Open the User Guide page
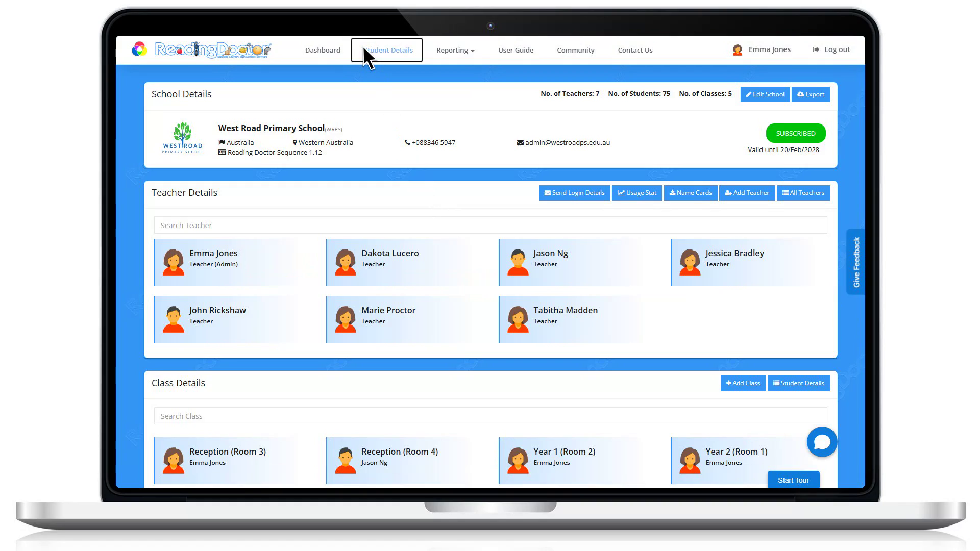The width and height of the screenshot is (980, 551). coord(516,50)
